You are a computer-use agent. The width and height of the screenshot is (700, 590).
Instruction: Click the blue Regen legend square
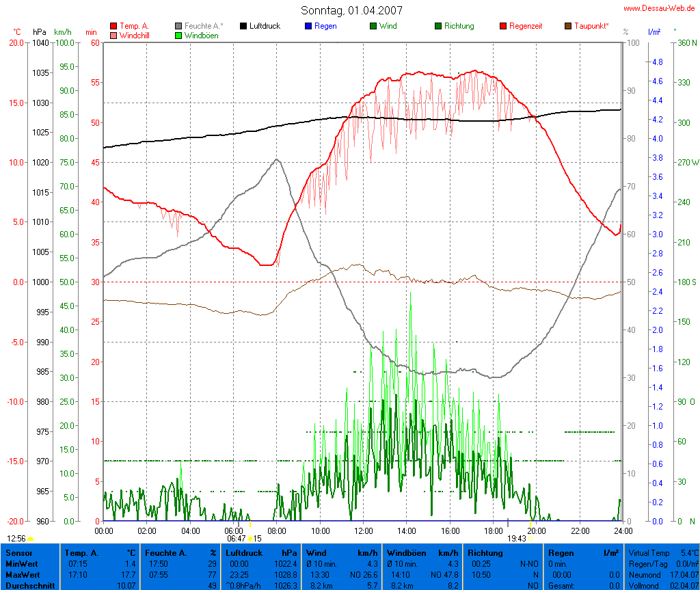click(308, 26)
